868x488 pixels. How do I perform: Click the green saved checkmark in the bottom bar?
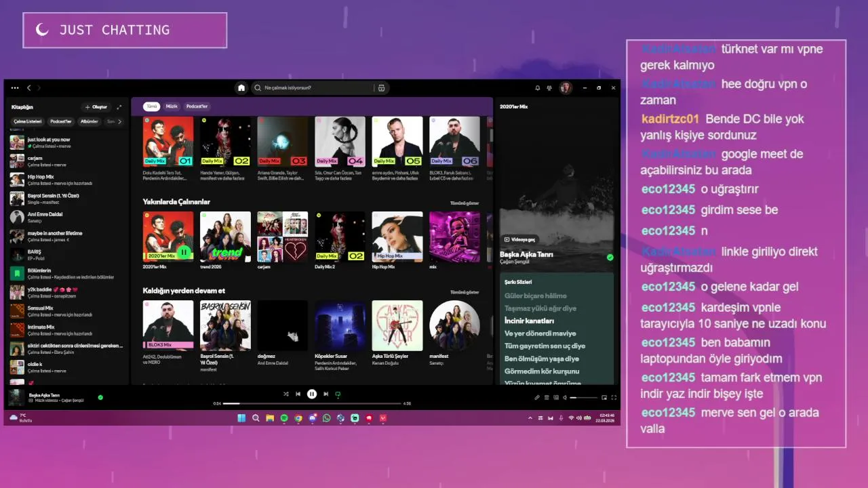(x=100, y=397)
